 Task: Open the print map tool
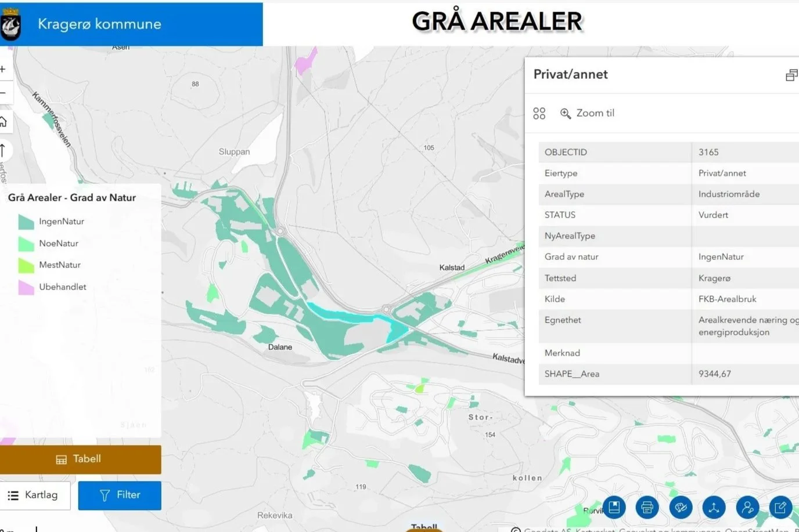(x=647, y=508)
